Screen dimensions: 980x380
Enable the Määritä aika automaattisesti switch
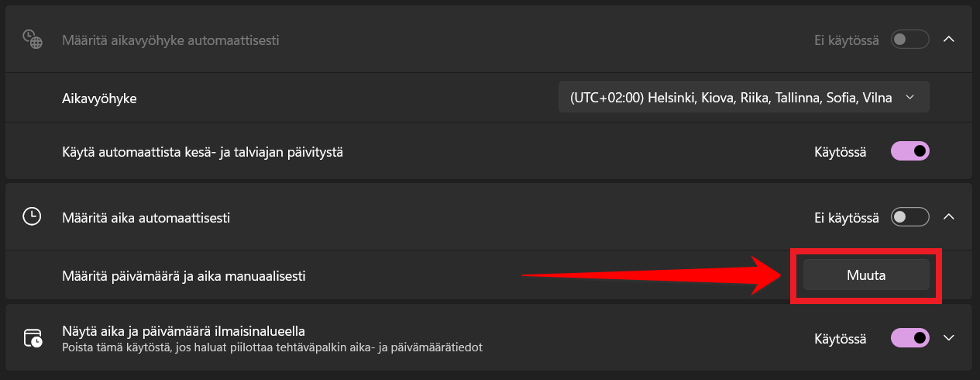point(910,218)
